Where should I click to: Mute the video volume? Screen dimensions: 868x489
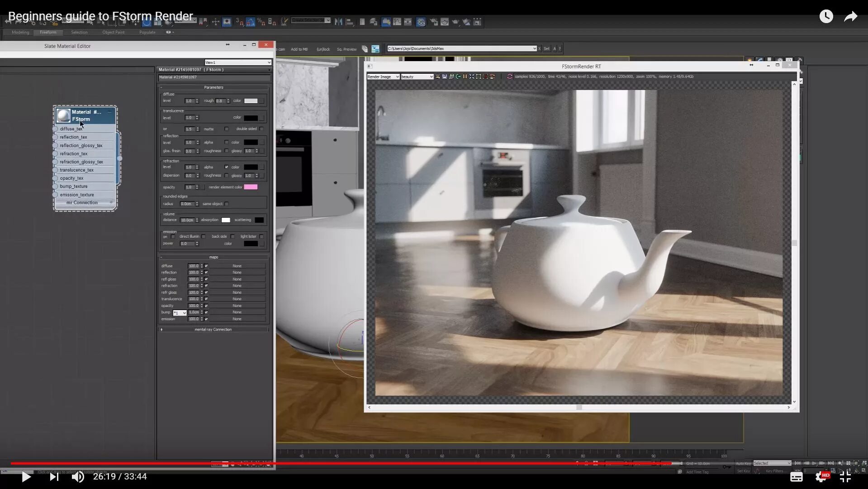pos(78,476)
